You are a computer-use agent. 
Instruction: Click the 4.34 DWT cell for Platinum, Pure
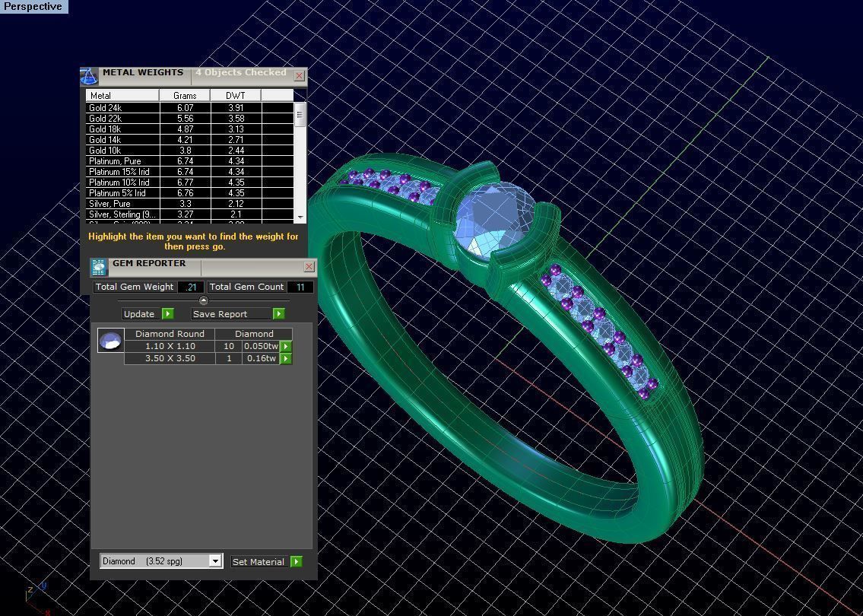236,161
